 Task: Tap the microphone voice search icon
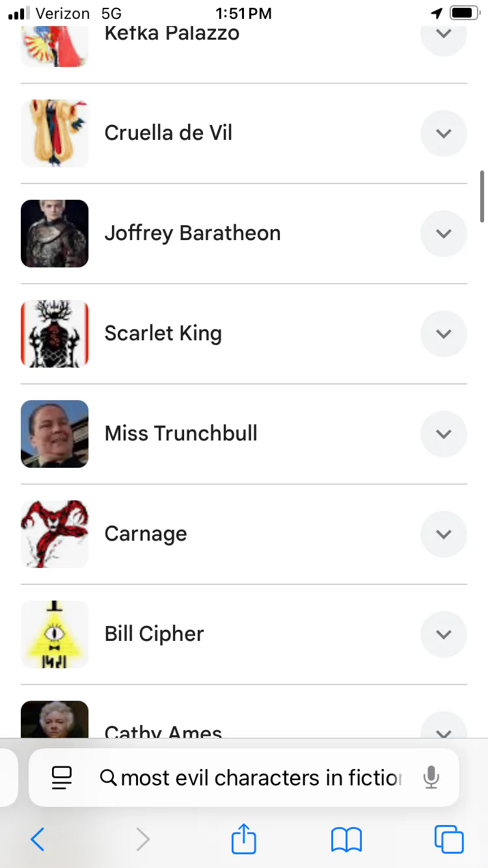431,778
